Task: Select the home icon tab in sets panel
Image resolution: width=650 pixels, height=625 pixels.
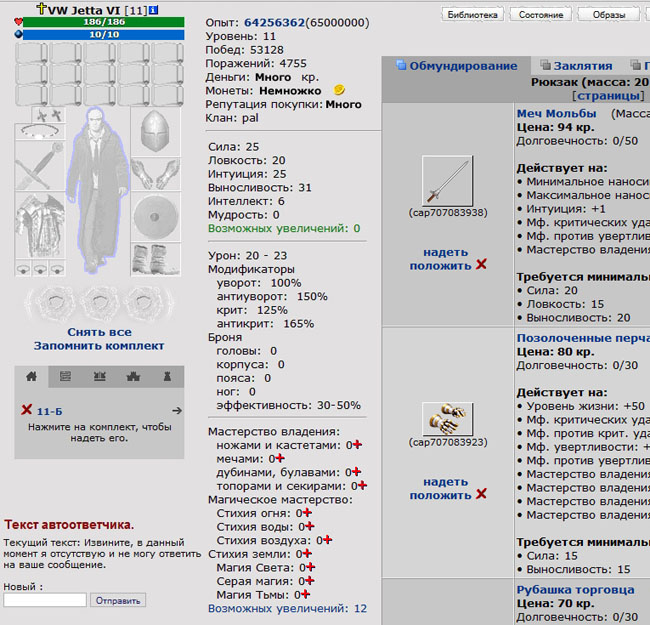Action: coord(31,377)
